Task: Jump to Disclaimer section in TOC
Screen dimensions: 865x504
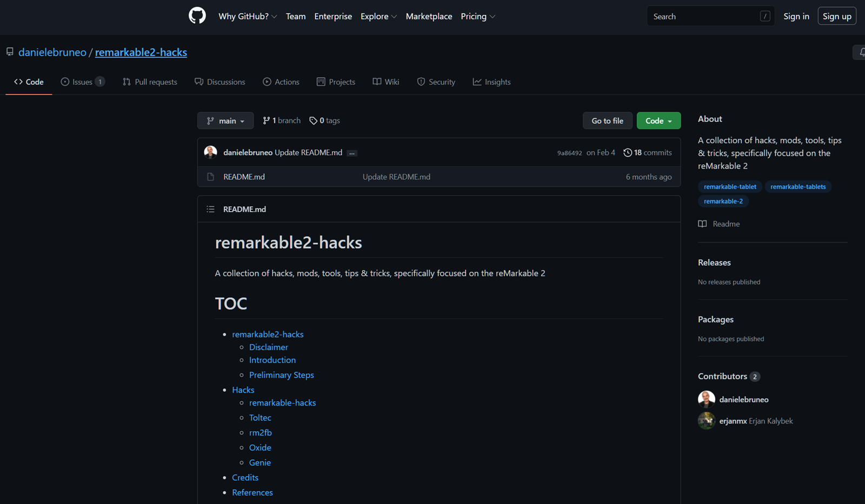Action: [x=269, y=347]
